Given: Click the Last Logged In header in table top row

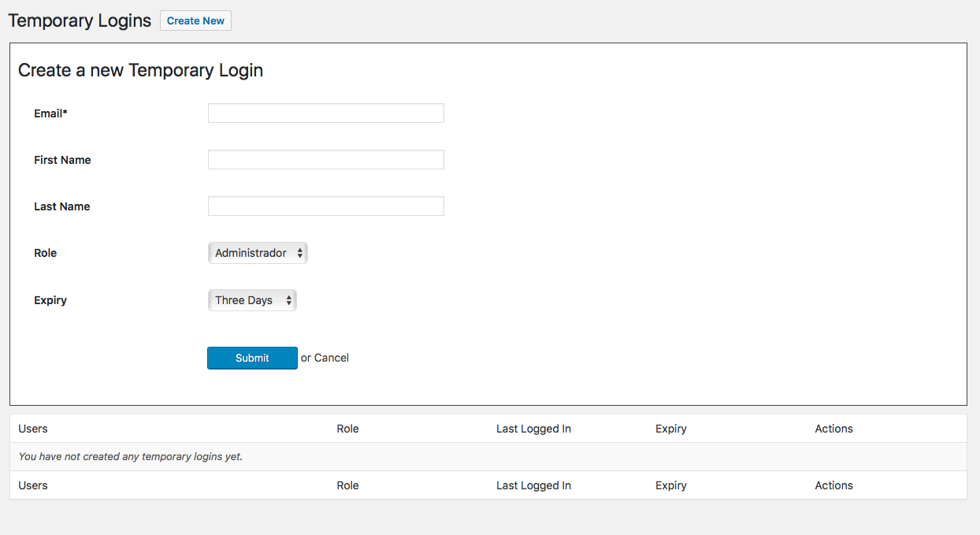Looking at the screenshot, I should [533, 429].
